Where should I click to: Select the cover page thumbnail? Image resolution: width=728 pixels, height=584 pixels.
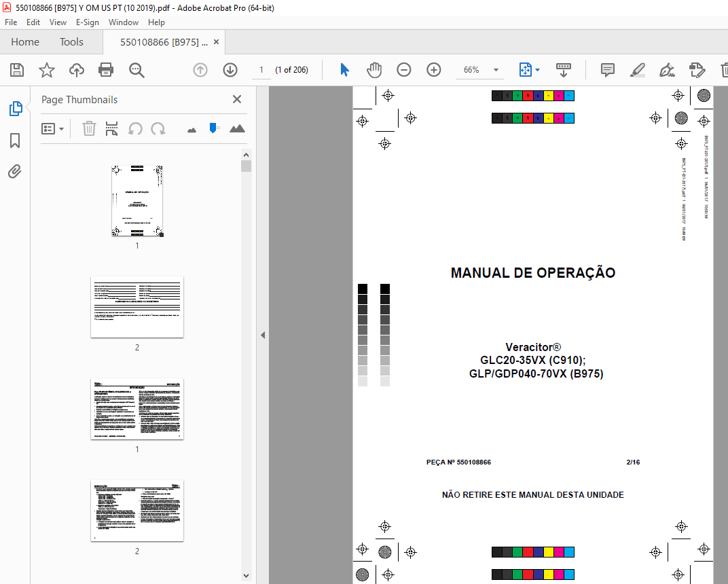click(137, 201)
